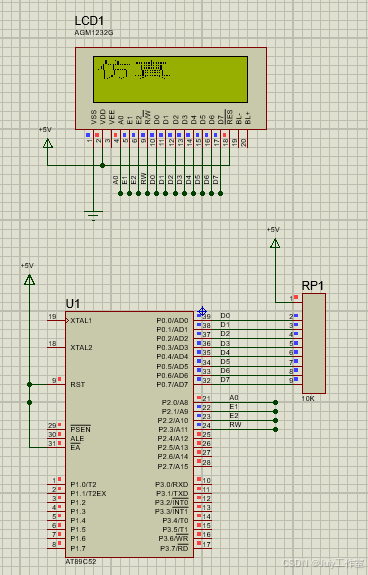The width and height of the screenshot is (368, 575).
Task: Click the ALE pin label
Action: point(77,439)
